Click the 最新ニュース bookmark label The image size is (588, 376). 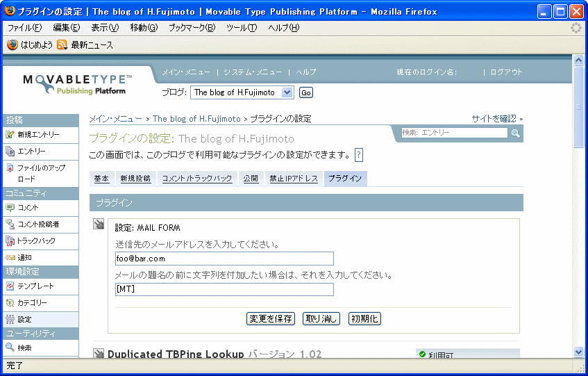coord(92,45)
